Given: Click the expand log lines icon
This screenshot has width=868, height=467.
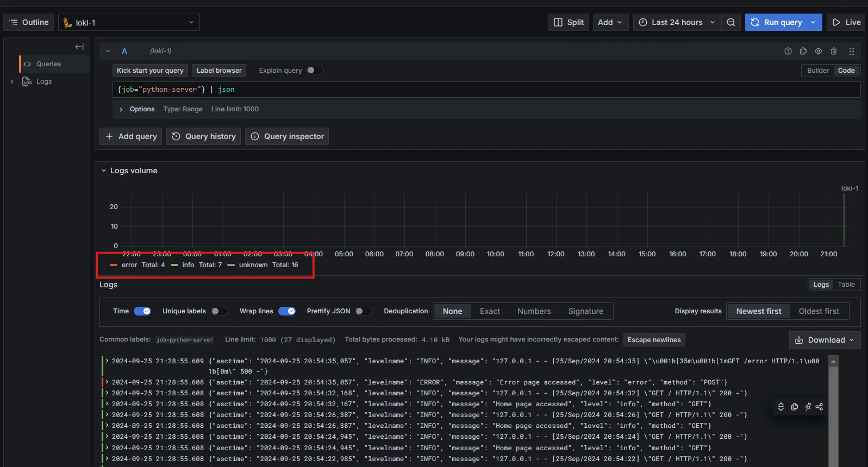Looking at the screenshot, I should pos(781,407).
